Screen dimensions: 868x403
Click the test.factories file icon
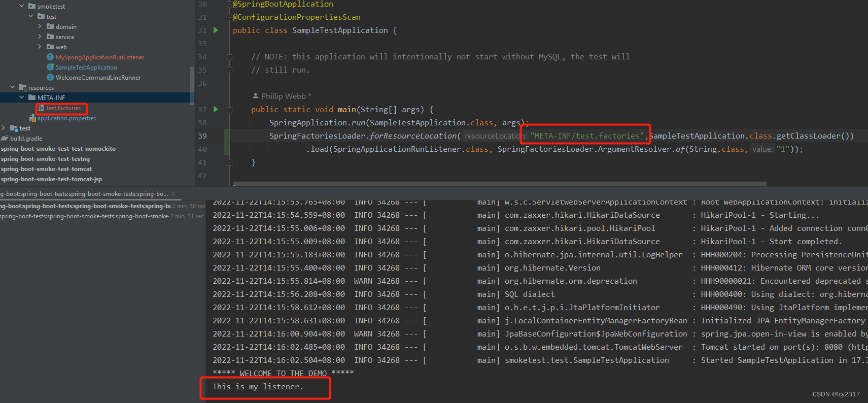[x=41, y=108]
